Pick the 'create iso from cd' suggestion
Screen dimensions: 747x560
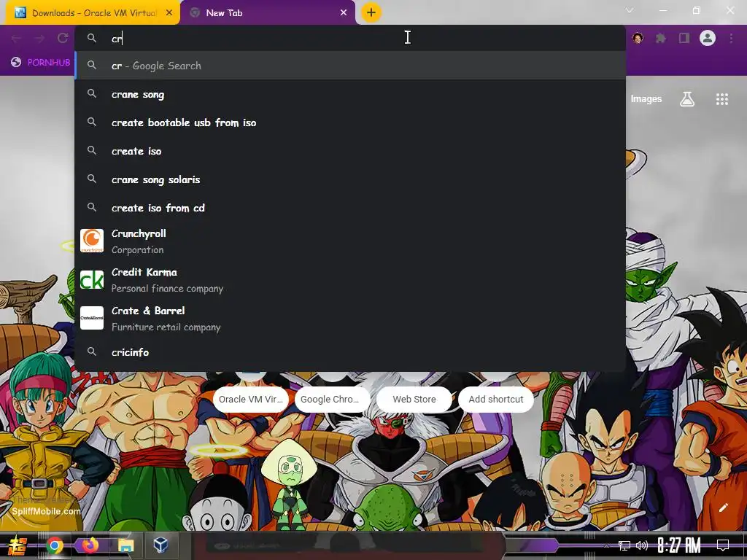tap(350, 208)
